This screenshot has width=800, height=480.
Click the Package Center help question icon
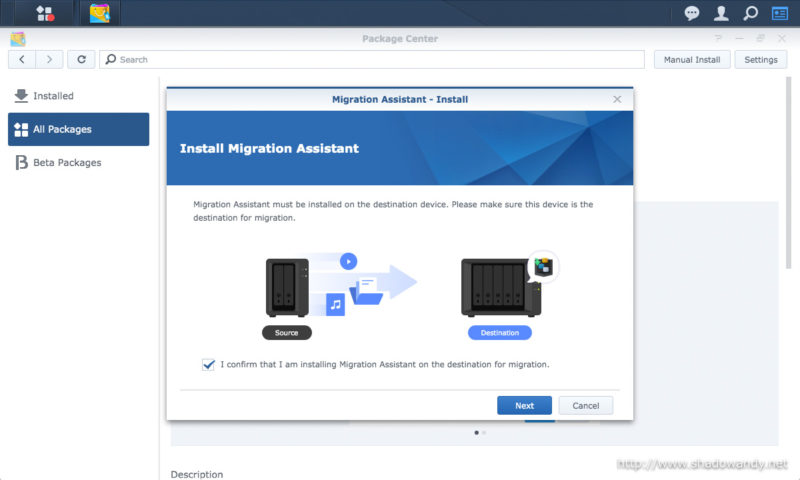[x=718, y=38]
